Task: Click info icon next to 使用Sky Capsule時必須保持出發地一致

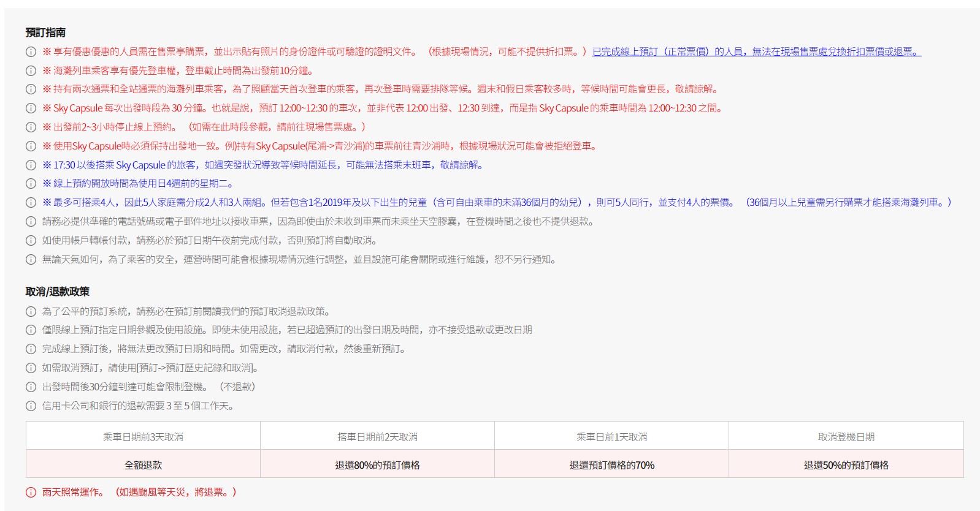Action: [x=31, y=146]
